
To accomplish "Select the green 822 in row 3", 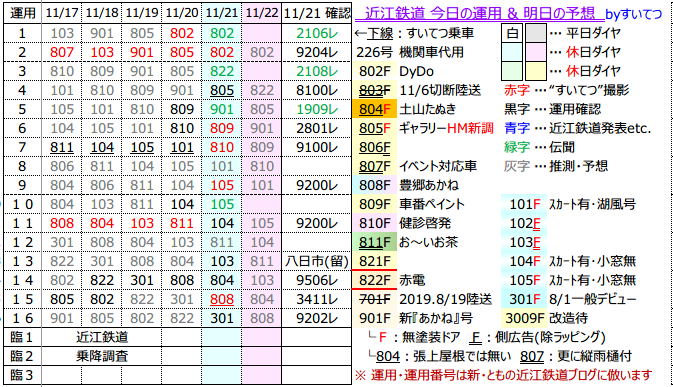I will (x=222, y=71).
